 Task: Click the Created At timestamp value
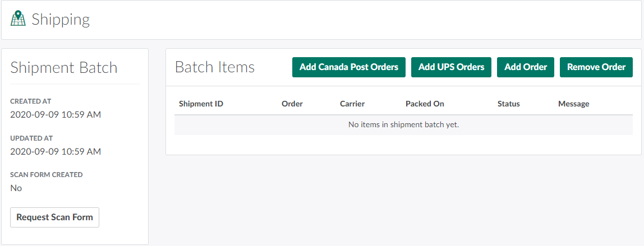coord(56,114)
